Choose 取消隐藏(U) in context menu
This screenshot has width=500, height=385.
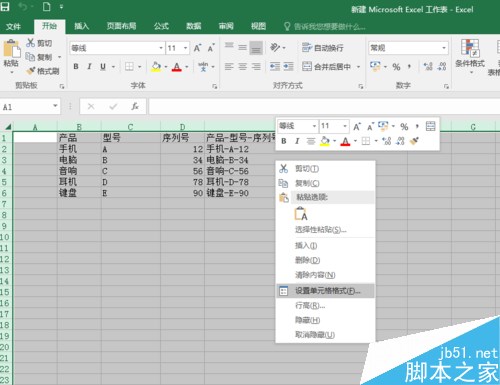point(325,334)
